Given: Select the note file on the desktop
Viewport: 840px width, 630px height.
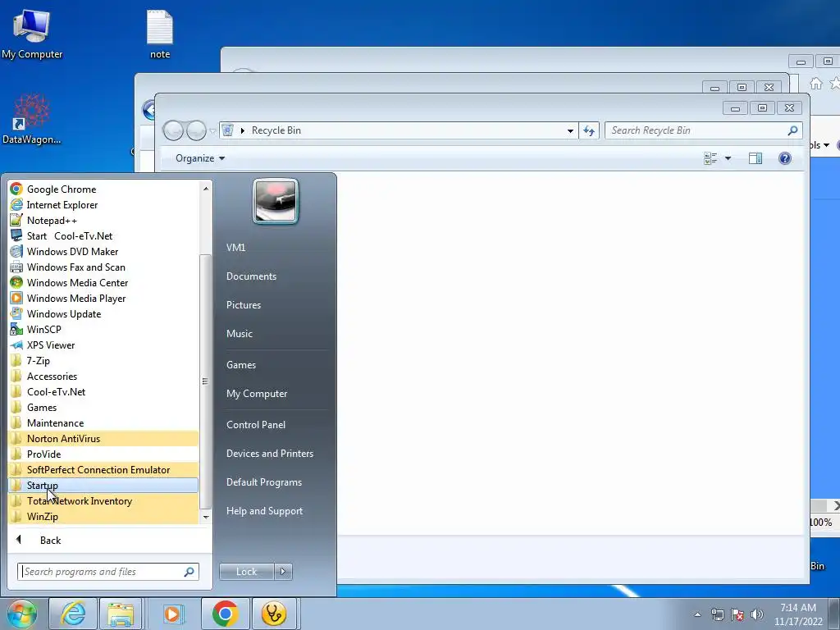Looking at the screenshot, I should tap(160, 34).
